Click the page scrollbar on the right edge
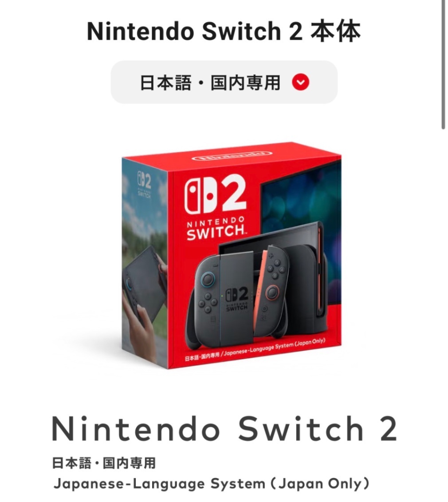Image resolution: width=448 pixels, height=502 pixels. [443, 64]
